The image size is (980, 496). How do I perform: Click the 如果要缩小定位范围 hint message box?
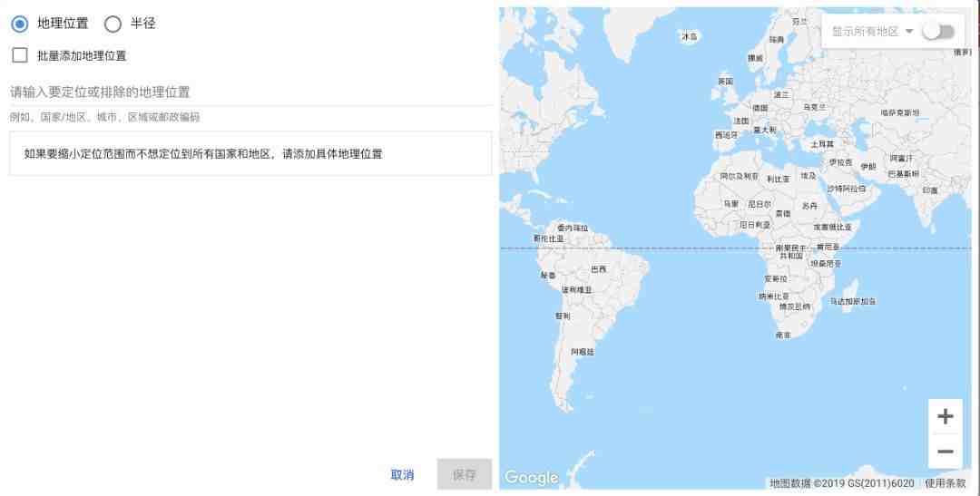[250, 153]
